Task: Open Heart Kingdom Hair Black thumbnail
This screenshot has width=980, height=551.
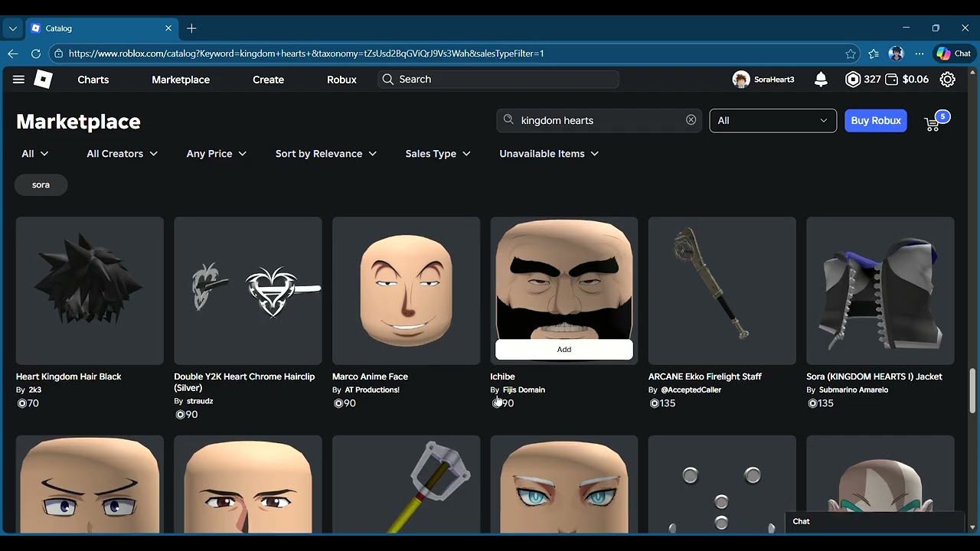Action: coord(90,291)
